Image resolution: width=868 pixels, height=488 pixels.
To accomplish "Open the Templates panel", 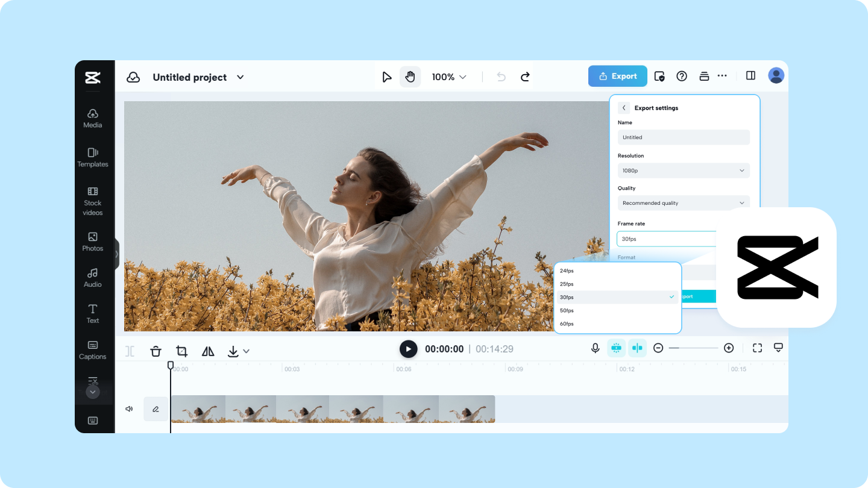I will pyautogui.click(x=93, y=157).
